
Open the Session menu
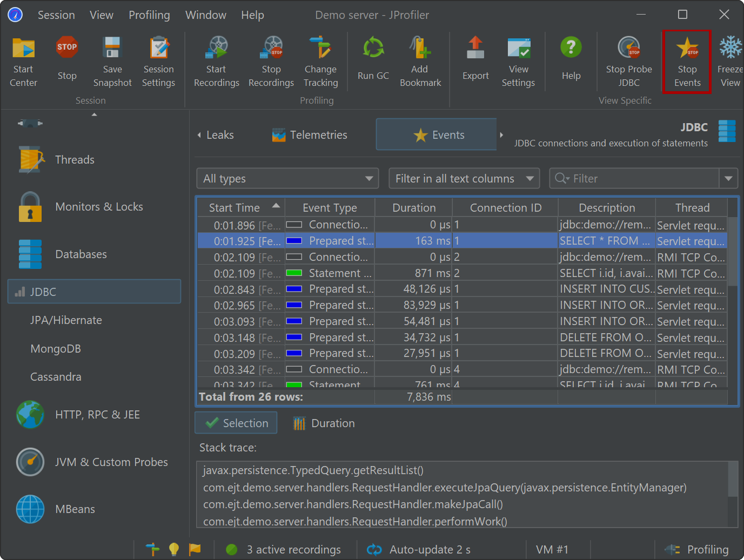point(56,15)
